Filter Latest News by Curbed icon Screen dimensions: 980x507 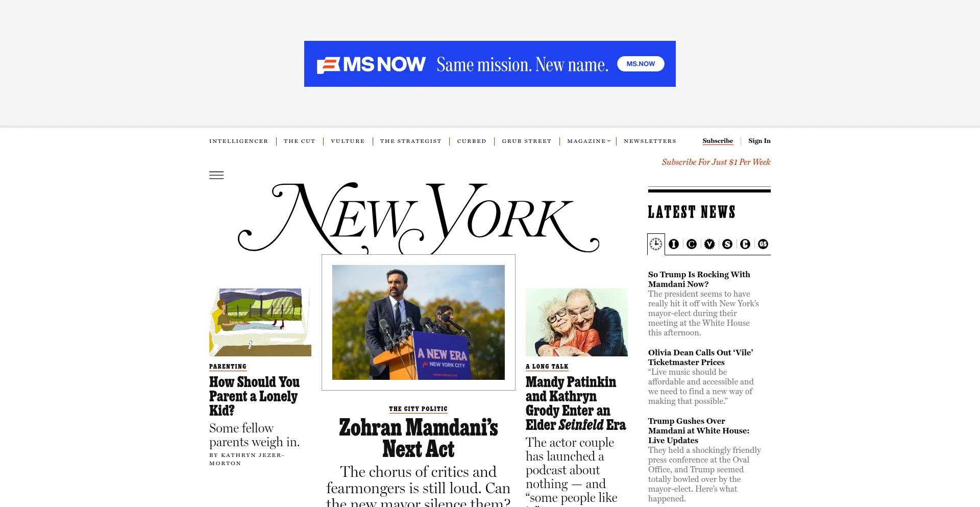tap(745, 244)
